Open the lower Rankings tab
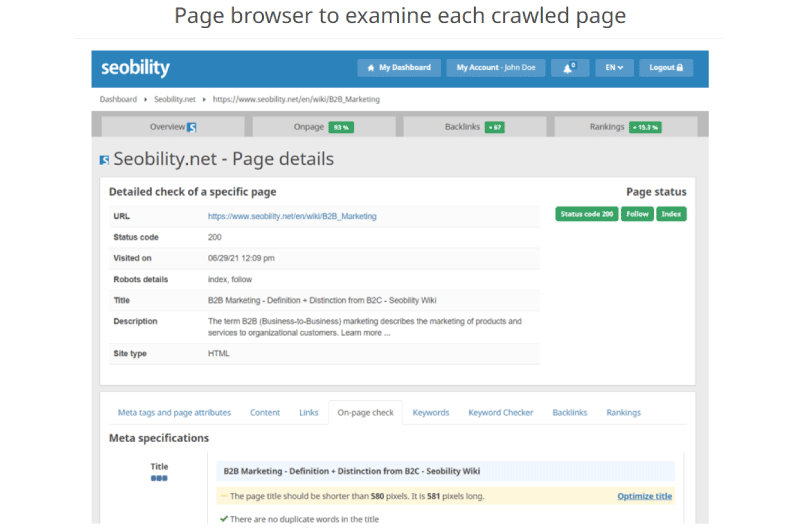Viewport: 800px width, 530px height. coord(623,412)
